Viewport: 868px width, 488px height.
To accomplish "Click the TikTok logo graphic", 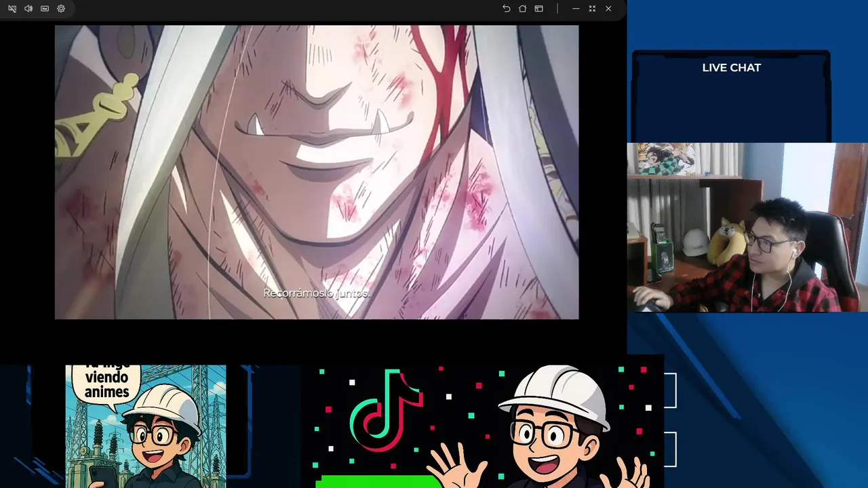I will click(x=387, y=410).
